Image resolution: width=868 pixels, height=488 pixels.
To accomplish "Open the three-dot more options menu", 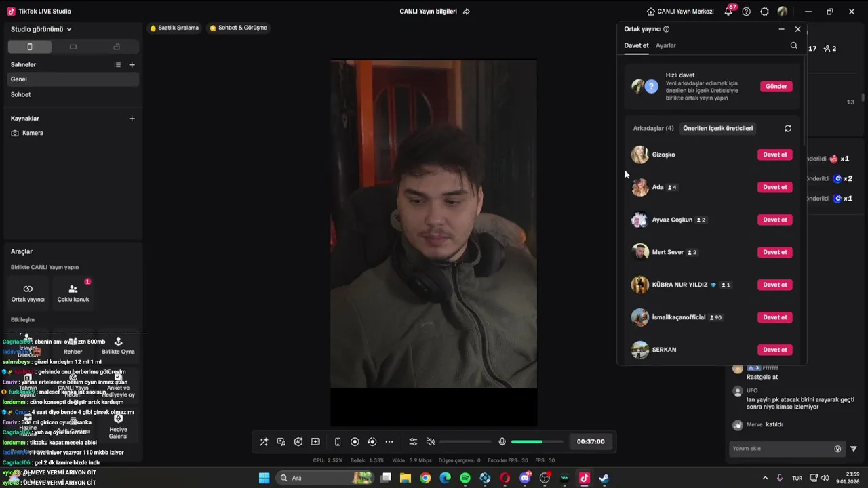I will (x=389, y=442).
